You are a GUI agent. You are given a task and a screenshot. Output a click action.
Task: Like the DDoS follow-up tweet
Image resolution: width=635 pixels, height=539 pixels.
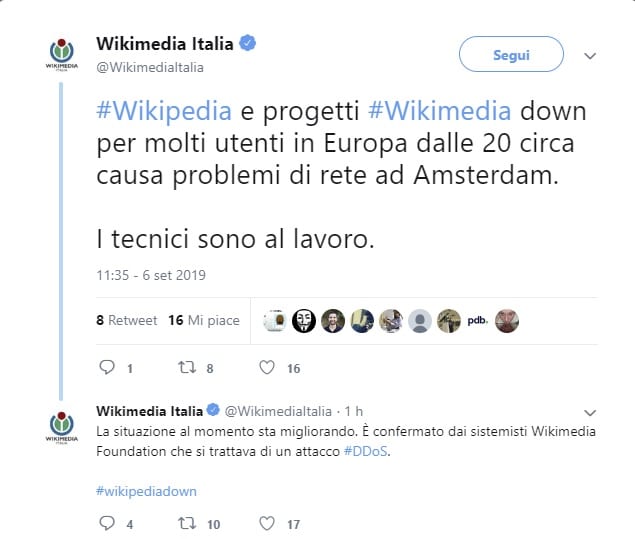click(x=267, y=523)
